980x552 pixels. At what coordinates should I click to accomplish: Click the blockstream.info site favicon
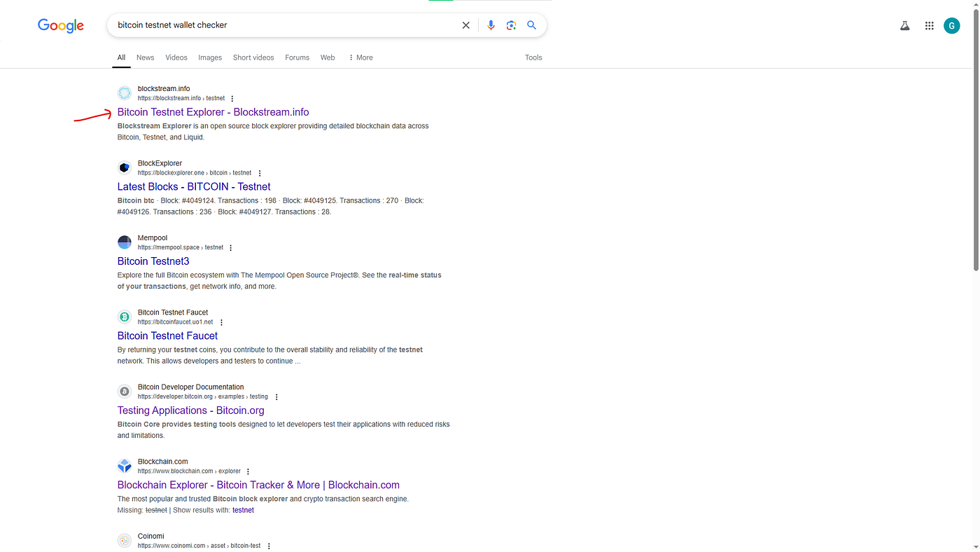click(125, 93)
